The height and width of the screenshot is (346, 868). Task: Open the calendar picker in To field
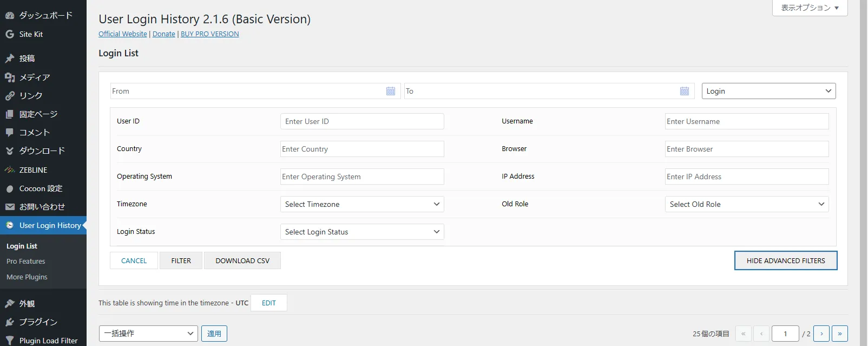tap(685, 91)
